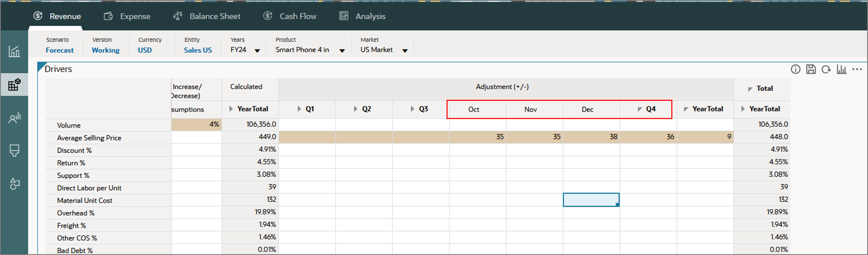Select the grid drivers icon in left sidebar
868x255 pixels.
pos(14,85)
